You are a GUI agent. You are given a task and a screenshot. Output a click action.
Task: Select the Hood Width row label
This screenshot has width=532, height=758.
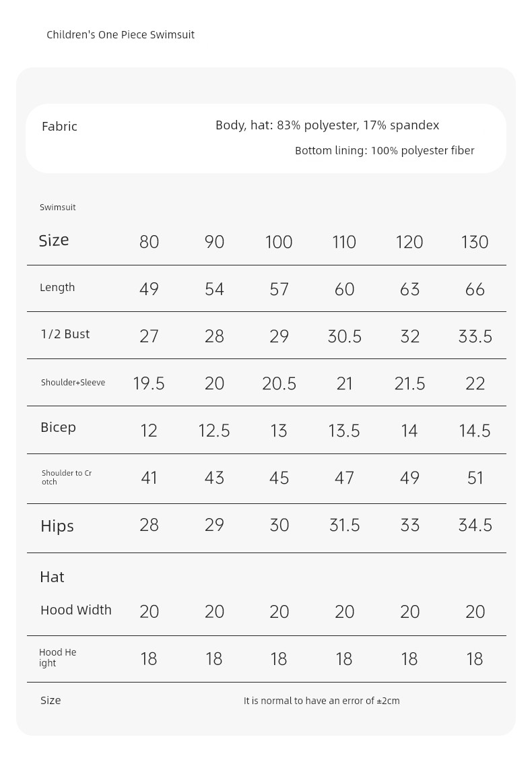tap(76, 610)
